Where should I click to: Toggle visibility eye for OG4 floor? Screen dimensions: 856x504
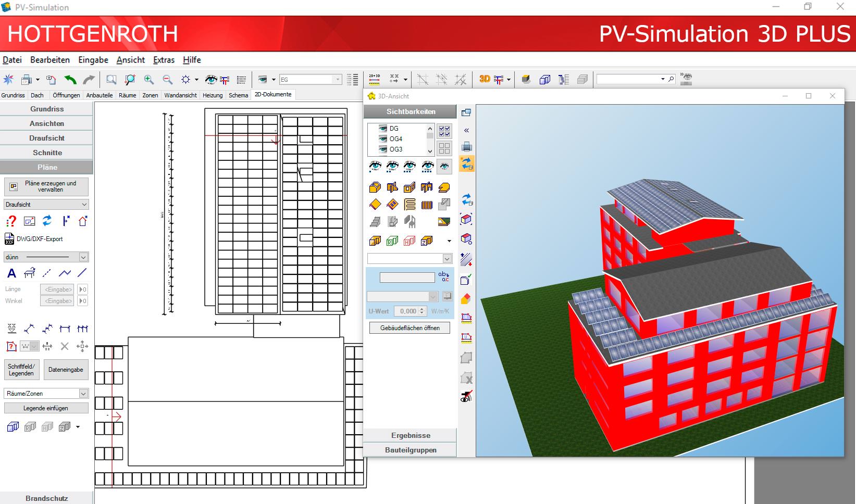point(383,138)
